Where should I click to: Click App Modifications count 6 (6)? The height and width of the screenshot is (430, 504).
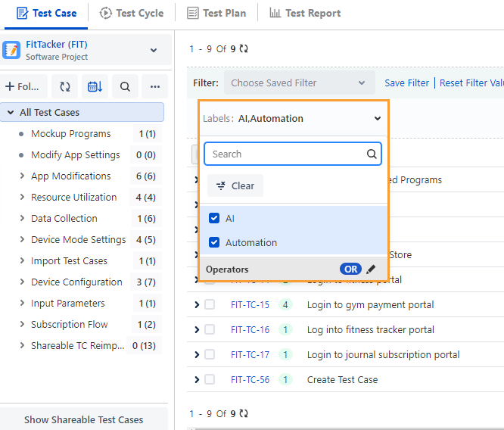(x=146, y=176)
